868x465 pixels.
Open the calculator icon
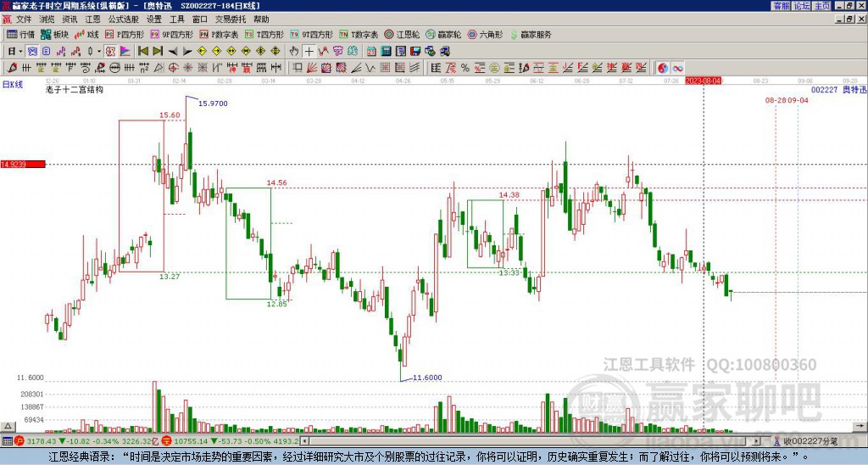pyautogui.click(x=386, y=52)
